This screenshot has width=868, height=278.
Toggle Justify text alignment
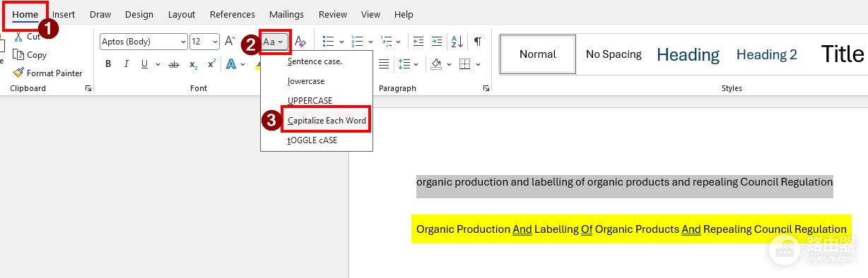pyautogui.click(x=384, y=64)
